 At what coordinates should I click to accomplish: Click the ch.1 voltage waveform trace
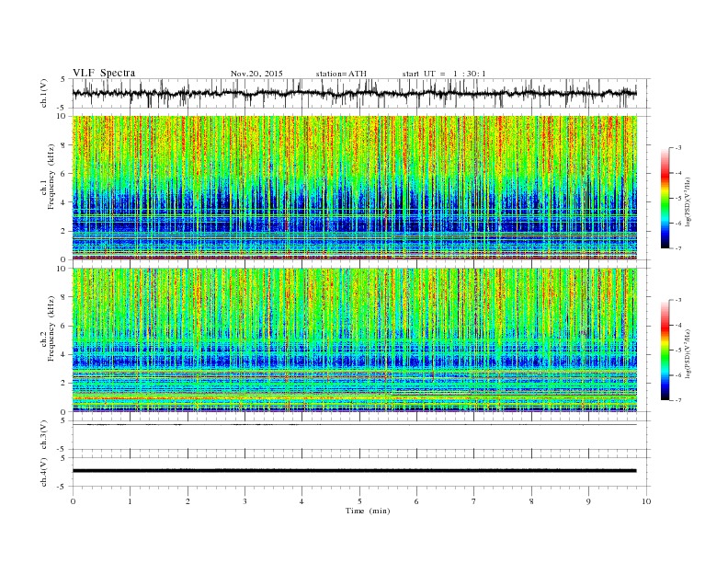354,93
